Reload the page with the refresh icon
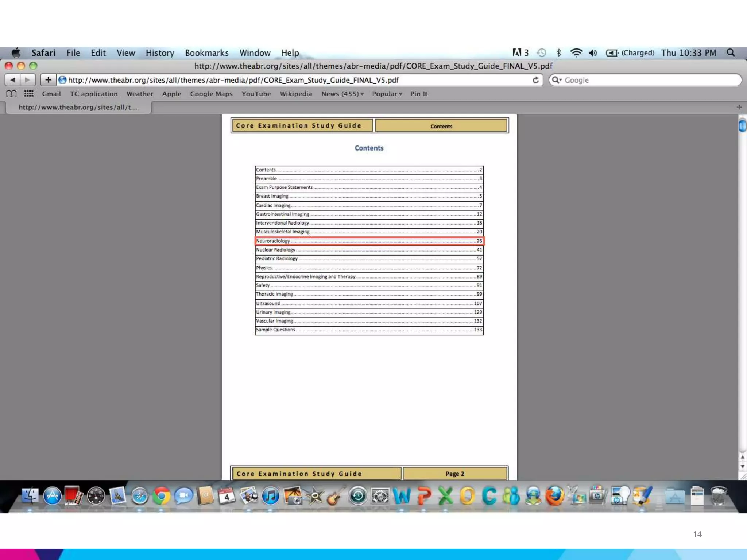This screenshot has width=747, height=560. [535, 80]
